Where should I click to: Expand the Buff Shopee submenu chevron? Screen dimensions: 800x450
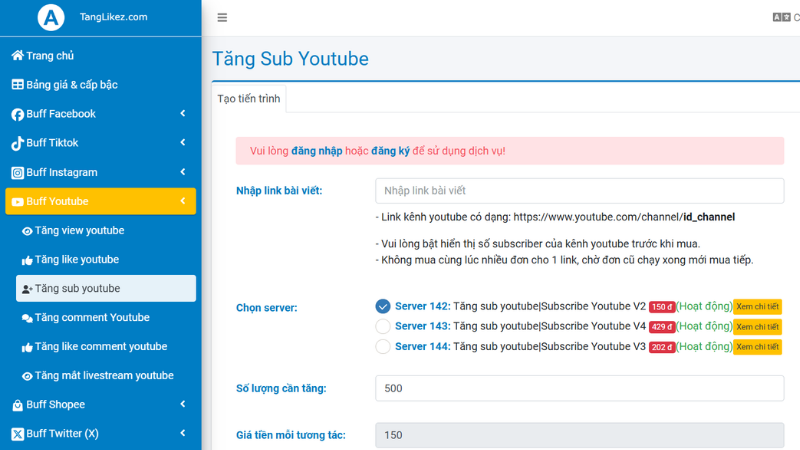coord(183,404)
